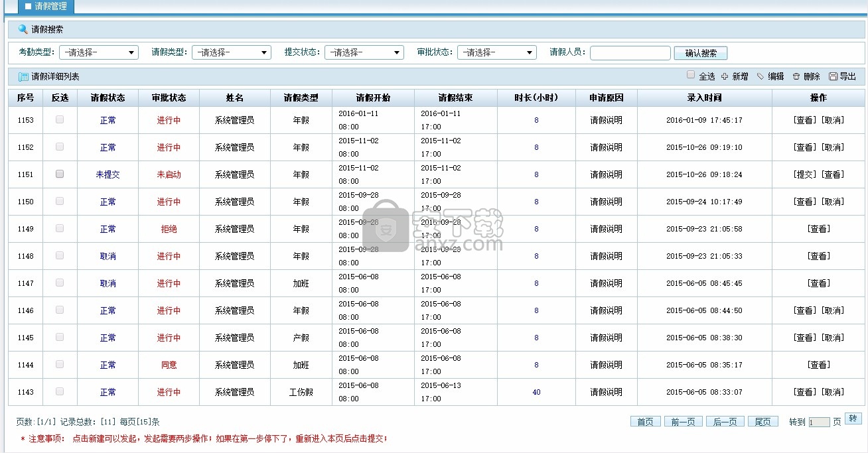868x453 pixels.
Task: Focus the 转到 page number field
Action: (819, 422)
